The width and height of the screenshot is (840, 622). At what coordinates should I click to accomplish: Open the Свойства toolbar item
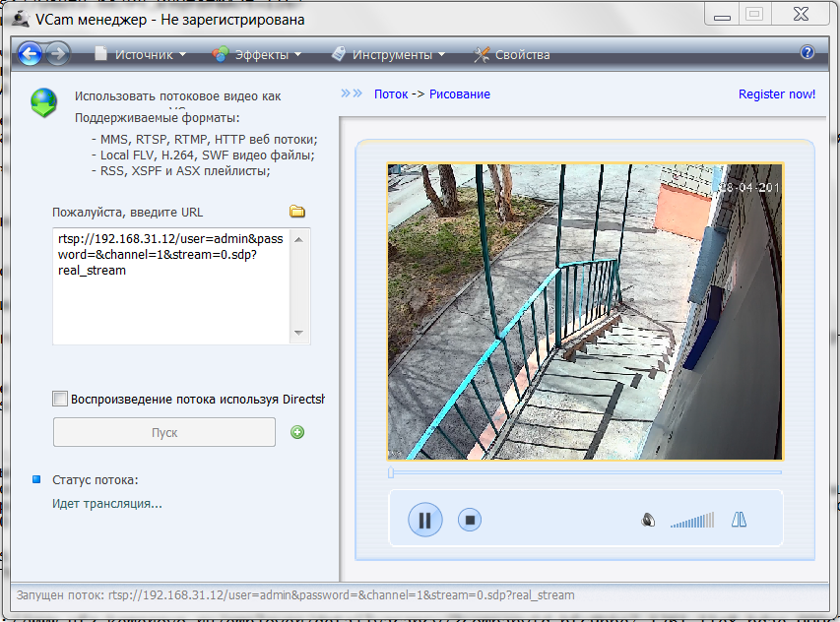point(512,55)
